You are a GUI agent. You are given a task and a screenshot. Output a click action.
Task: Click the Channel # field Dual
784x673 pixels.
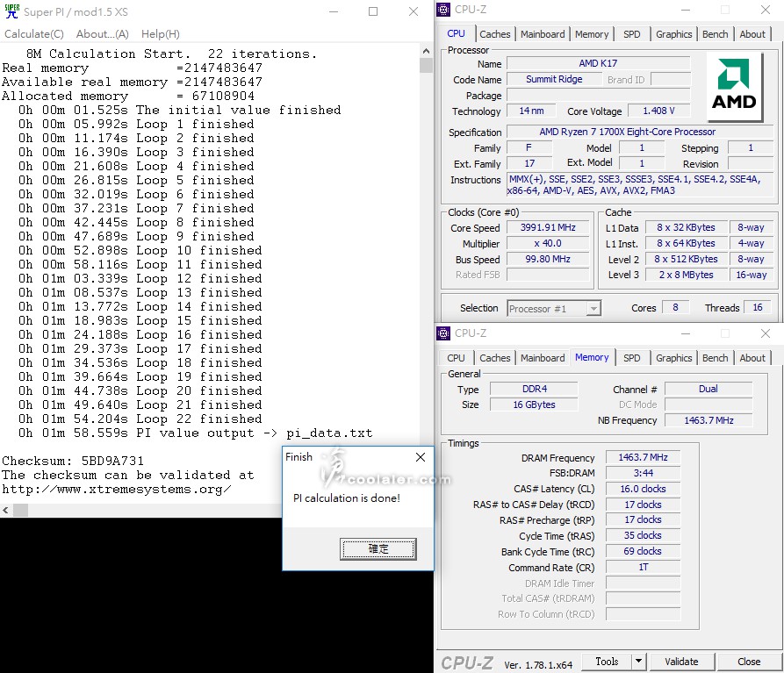coord(708,389)
